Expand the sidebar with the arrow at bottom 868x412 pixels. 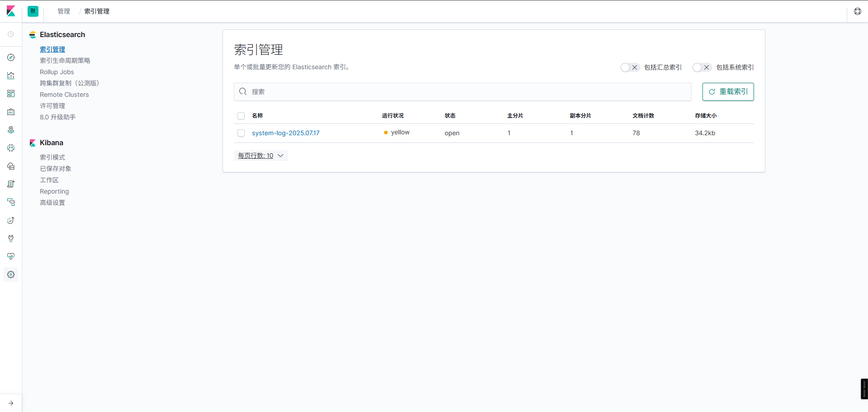pos(11,403)
